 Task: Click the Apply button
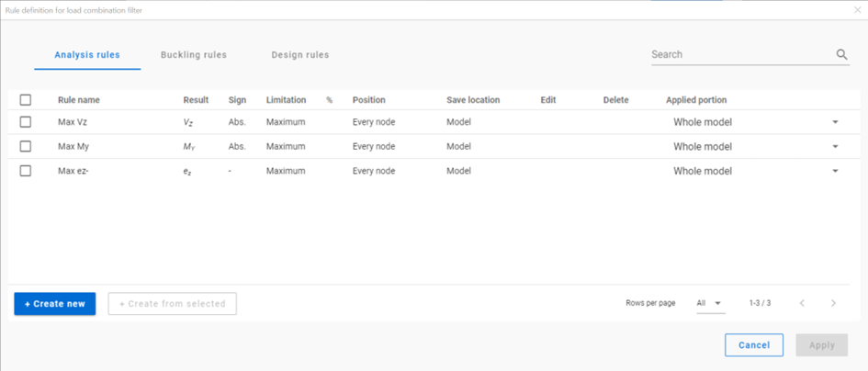pyautogui.click(x=821, y=345)
